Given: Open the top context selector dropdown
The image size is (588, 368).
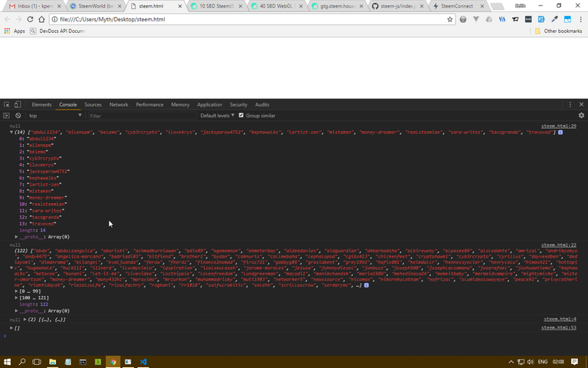Looking at the screenshot, I should pyautogui.click(x=54, y=116).
